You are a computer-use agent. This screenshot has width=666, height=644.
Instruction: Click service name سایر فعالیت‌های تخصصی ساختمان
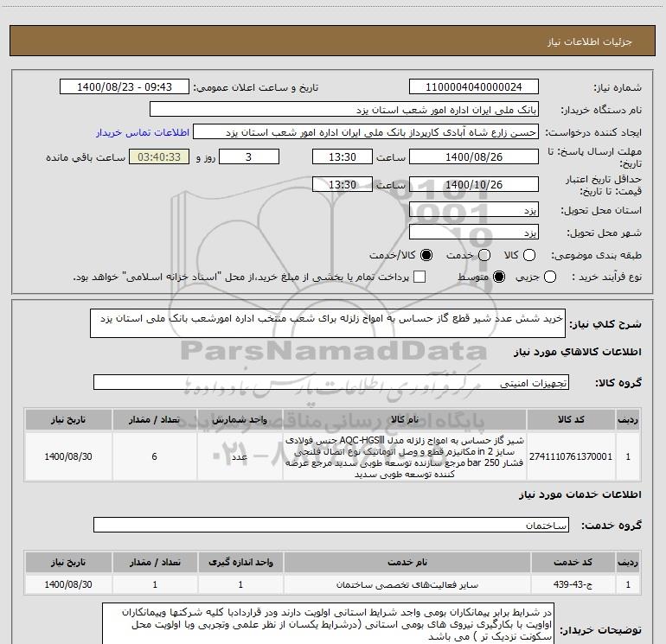[407, 584]
